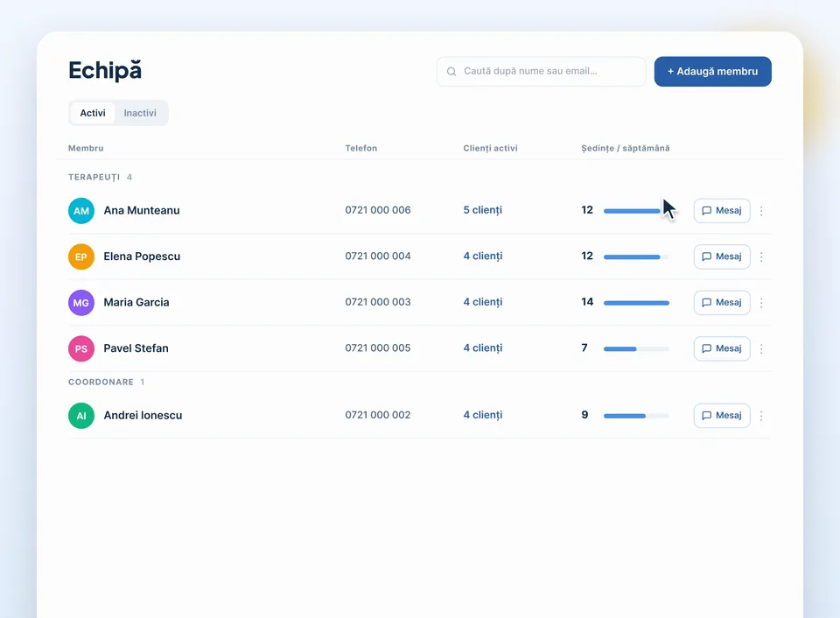Click Elena Popescu's weekly sessions progress bar

(636, 256)
